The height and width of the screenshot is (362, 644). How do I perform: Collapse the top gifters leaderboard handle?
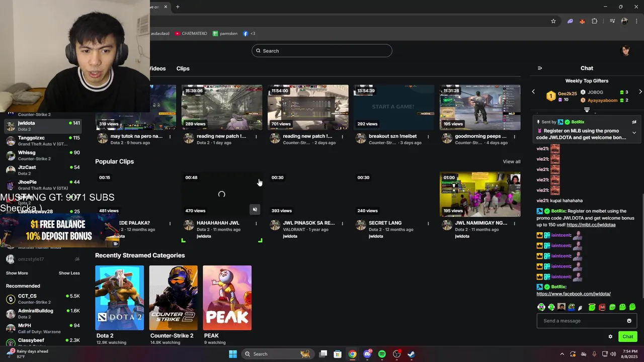pyautogui.click(x=587, y=110)
